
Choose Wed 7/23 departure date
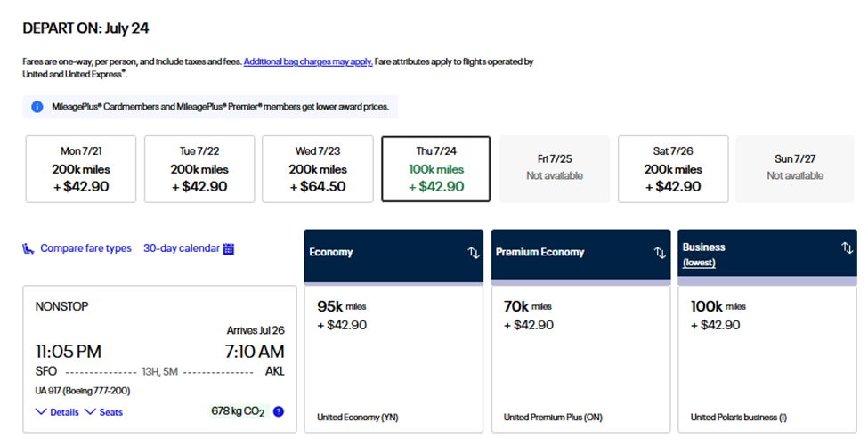pyautogui.click(x=318, y=169)
